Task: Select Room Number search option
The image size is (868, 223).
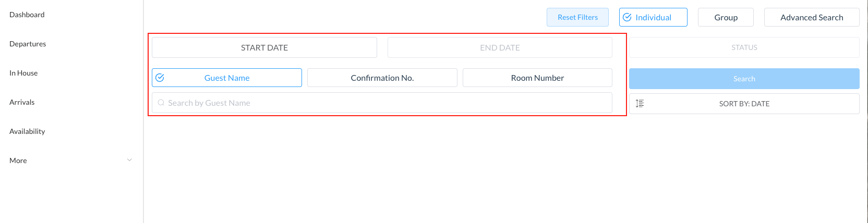Action: 537,78
